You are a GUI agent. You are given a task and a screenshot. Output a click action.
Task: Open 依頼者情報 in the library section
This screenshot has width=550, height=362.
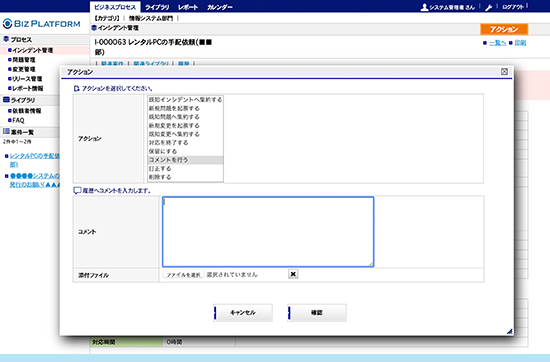27,110
